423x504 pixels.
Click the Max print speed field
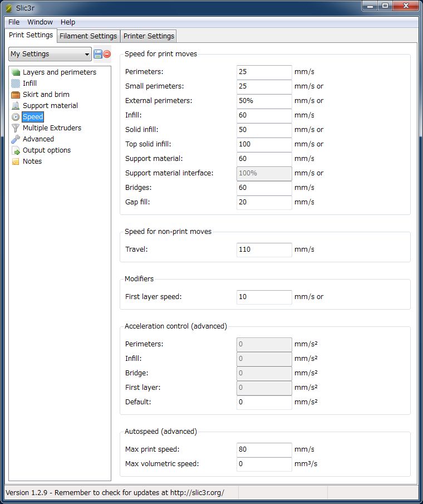click(264, 449)
